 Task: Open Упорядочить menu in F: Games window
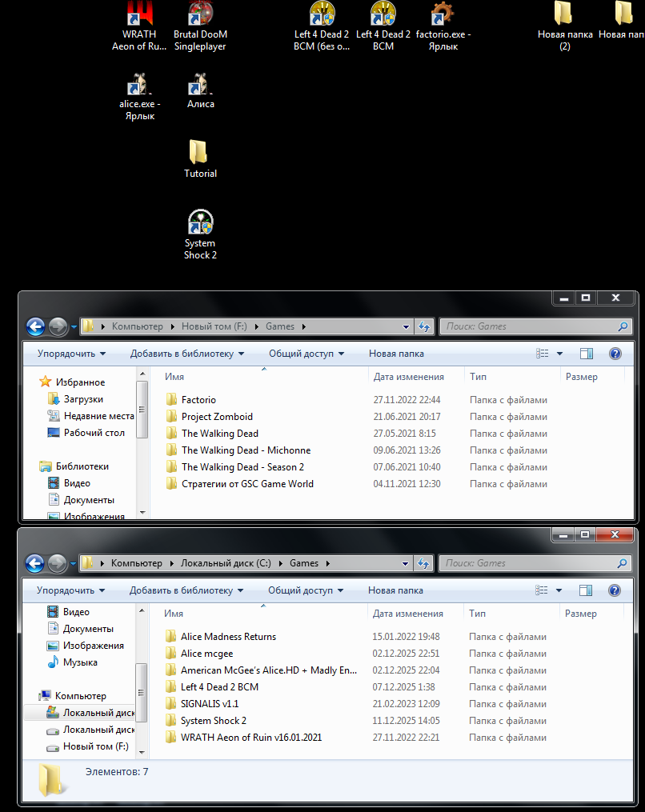pyautogui.click(x=71, y=354)
